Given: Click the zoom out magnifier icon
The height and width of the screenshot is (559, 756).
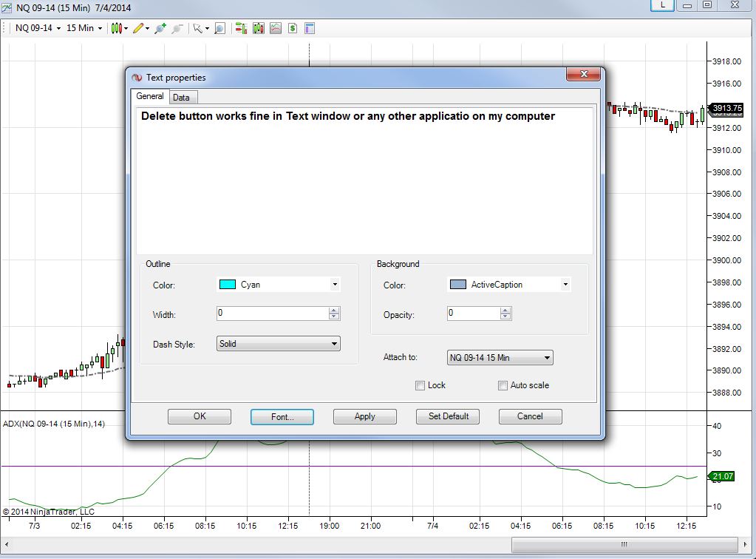Looking at the screenshot, I should point(177,28).
